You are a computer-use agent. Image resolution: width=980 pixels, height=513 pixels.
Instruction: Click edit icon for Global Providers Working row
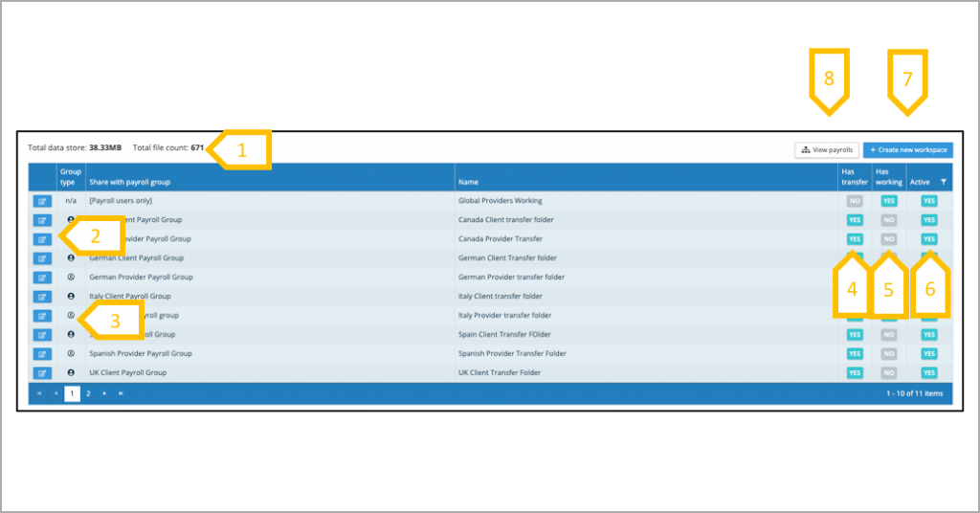pos(42,201)
